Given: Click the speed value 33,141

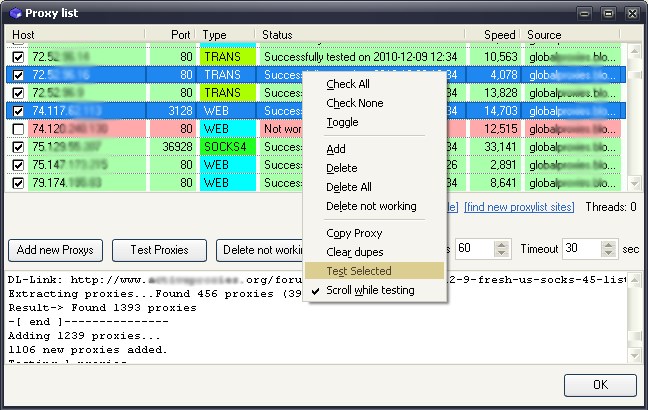Looking at the screenshot, I should [x=500, y=147].
